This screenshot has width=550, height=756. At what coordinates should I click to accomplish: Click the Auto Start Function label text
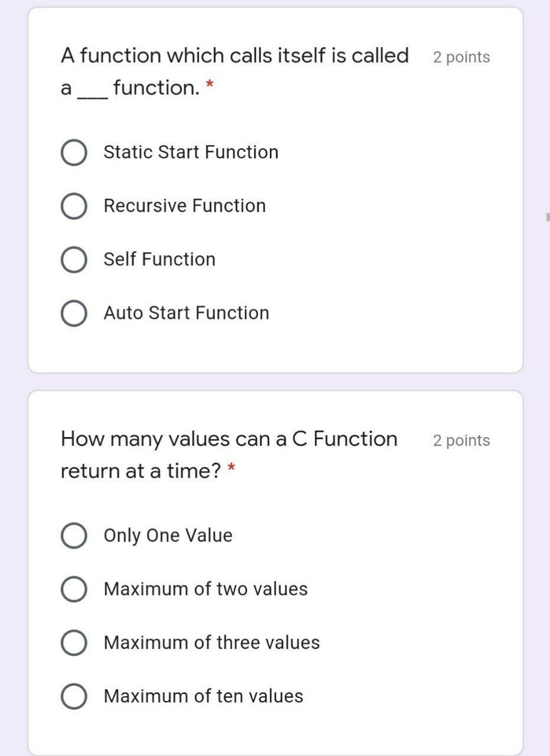187,312
